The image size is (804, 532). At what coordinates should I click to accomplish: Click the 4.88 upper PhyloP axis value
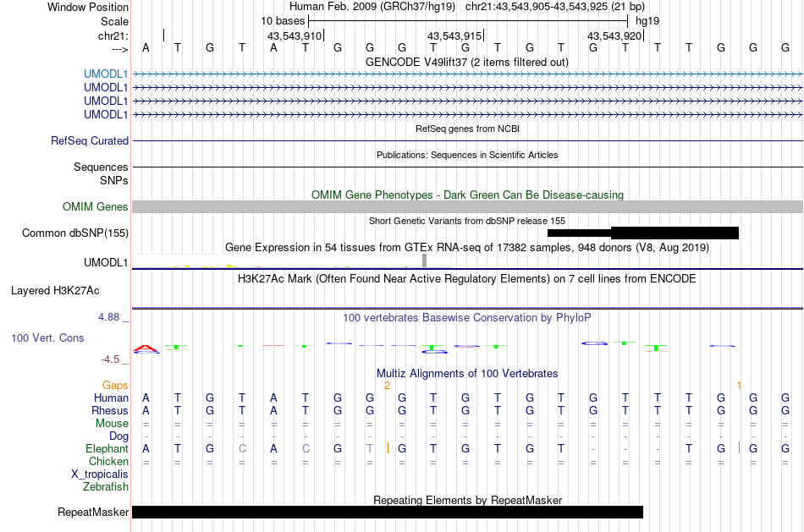[x=108, y=317]
